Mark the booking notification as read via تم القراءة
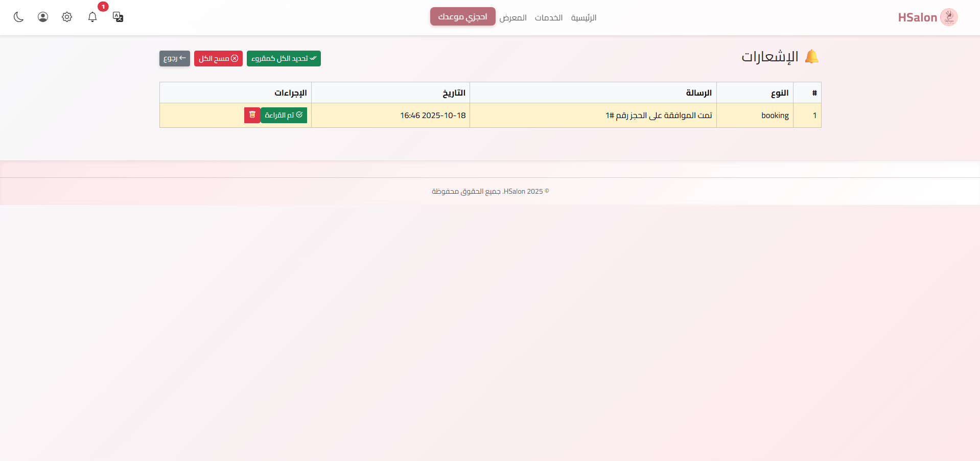Viewport: 980px width, 461px height. pos(284,115)
